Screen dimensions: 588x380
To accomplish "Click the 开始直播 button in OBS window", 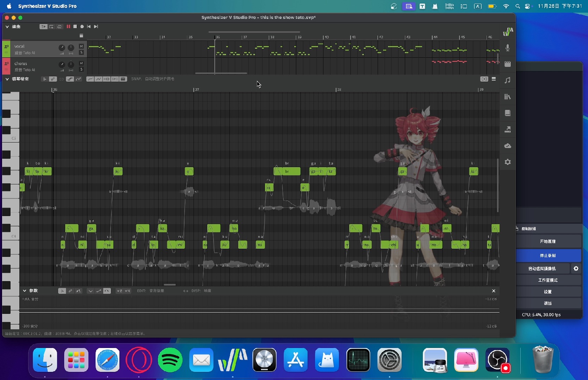I will click(x=549, y=241).
